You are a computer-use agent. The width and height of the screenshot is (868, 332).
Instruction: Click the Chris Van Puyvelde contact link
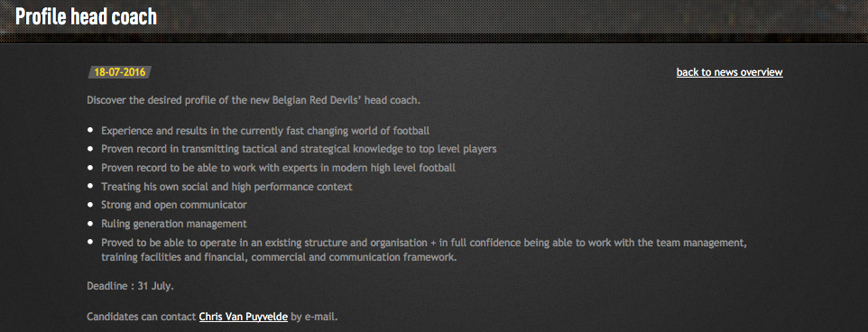243,317
